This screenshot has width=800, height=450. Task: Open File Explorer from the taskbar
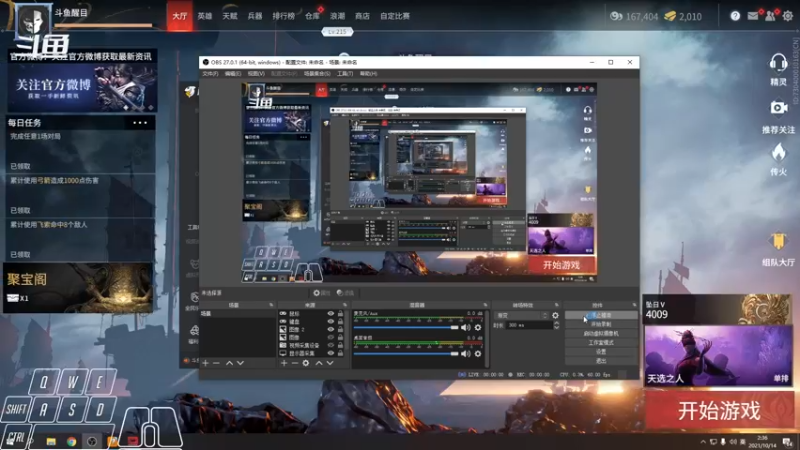point(51,441)
